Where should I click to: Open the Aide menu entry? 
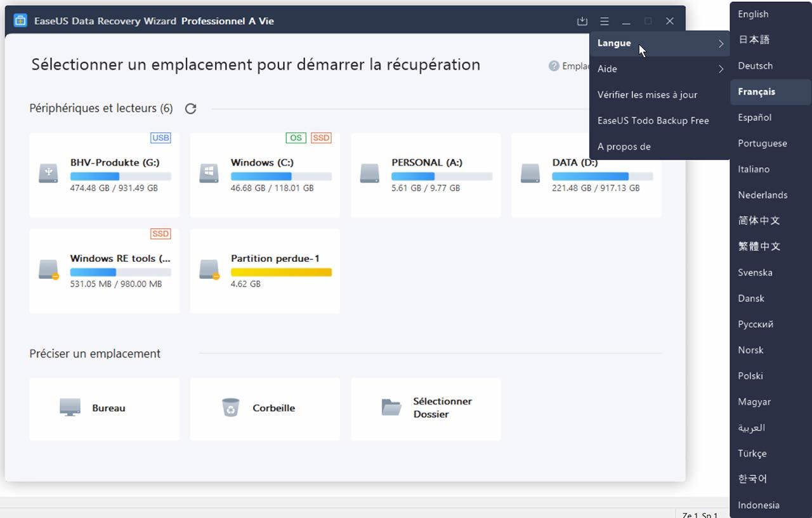point(660,68)
